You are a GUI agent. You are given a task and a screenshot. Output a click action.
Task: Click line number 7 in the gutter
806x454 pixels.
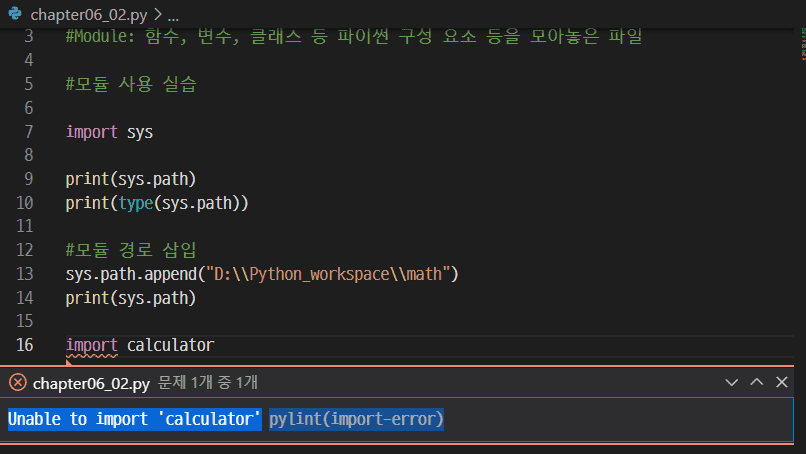pos(29,131)
